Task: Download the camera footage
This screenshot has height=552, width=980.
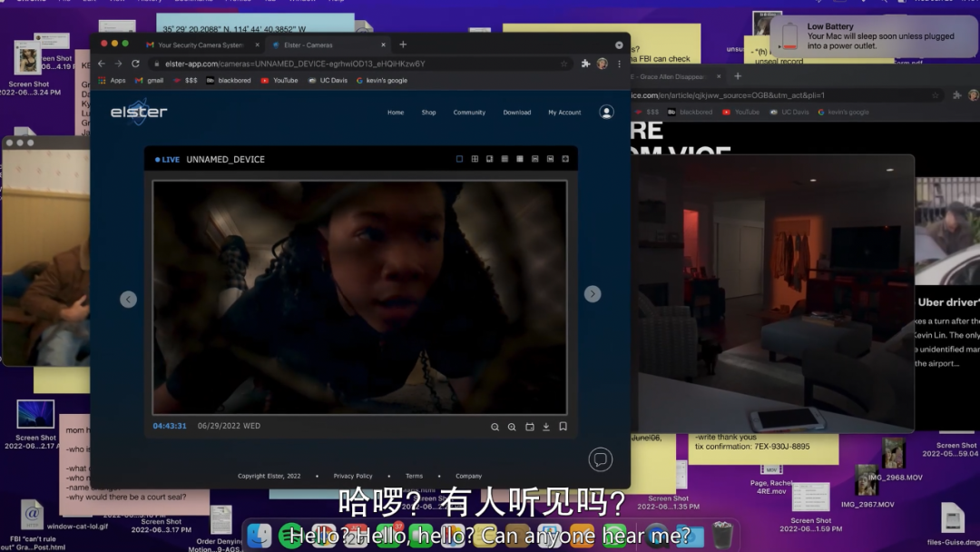Action: (x=546, y=427)
